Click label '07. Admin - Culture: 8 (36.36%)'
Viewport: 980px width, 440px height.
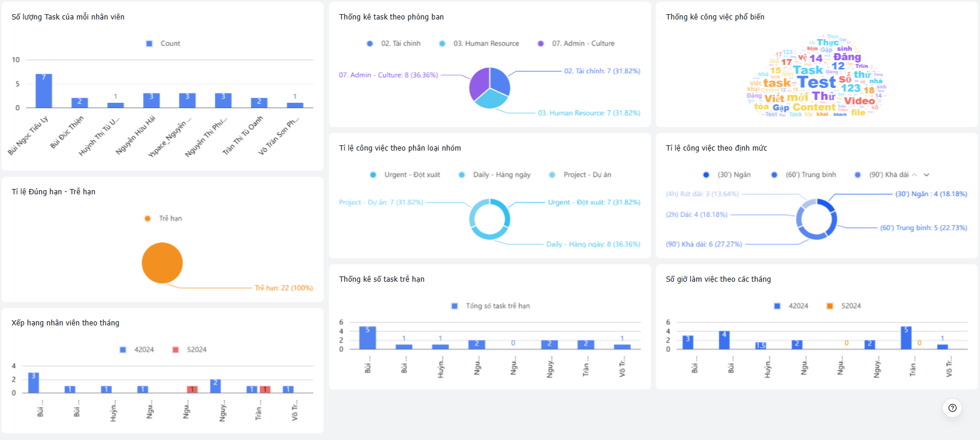click(x=388, y=75)
